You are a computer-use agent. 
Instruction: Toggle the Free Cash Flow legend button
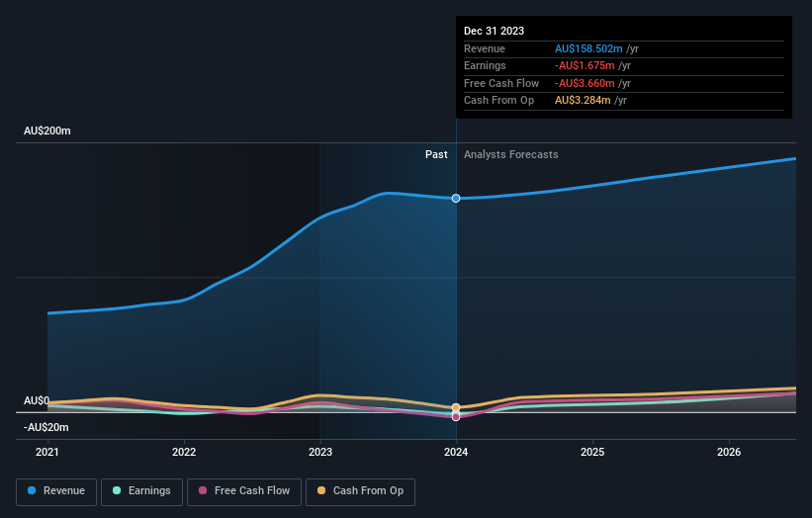[244, 491]
